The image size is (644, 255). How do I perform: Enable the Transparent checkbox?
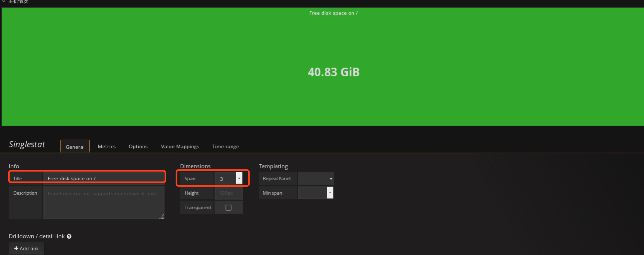click(228, 207)
